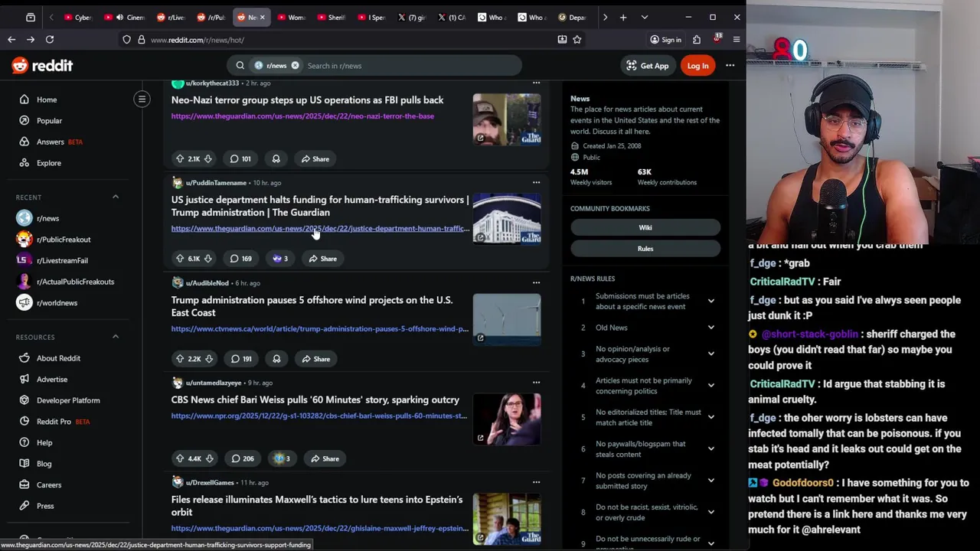Open the overflow menu on the CBS News post
This screenshot has width=980, height=551.
pyautogui.click(x=536, y=383)
